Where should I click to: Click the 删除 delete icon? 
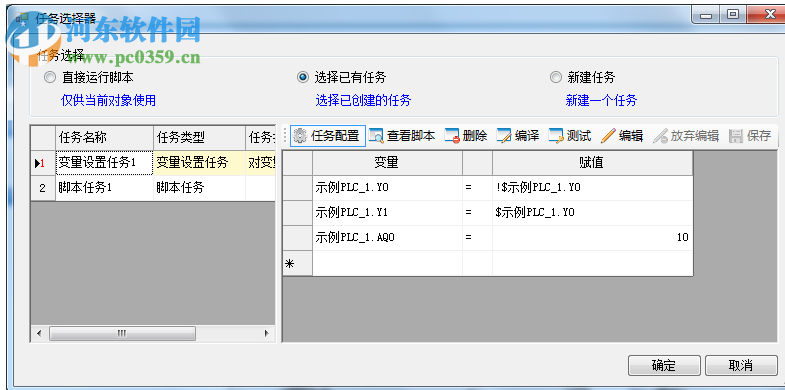coord(452,136)
